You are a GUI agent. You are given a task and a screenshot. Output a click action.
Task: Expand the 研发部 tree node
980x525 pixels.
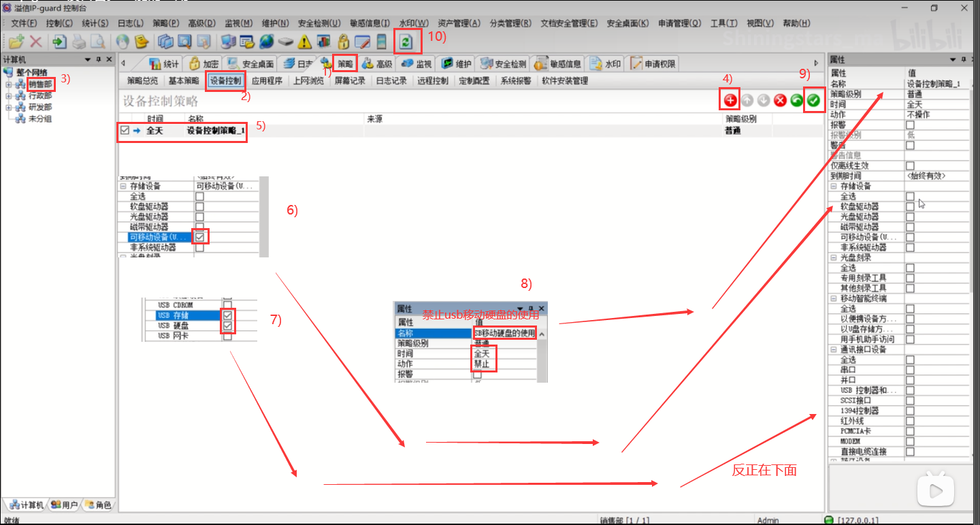(x=9, y=108)
